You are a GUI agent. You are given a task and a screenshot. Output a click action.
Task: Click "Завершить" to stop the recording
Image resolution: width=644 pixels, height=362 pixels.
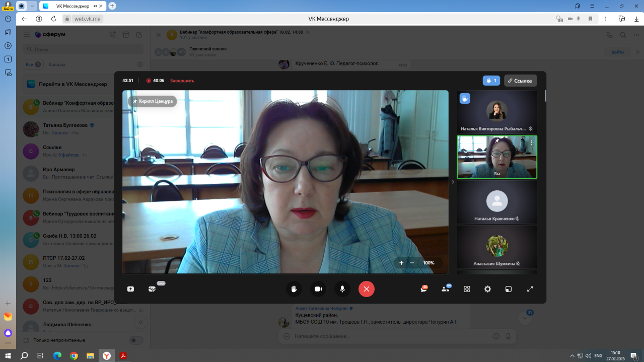tap(182, 81)
